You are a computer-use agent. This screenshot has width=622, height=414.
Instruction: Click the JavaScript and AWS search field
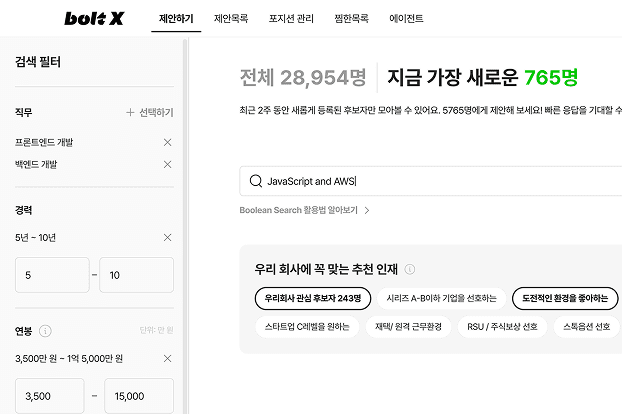click(x=430, y=181)
